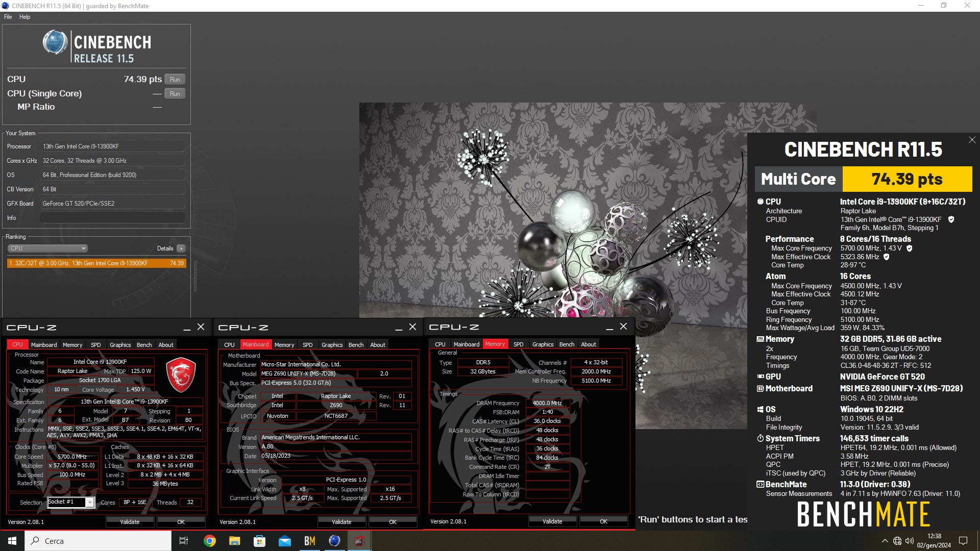Click the Cerca taskbar search box
This screenshot has height=551, width=980.
98,541
